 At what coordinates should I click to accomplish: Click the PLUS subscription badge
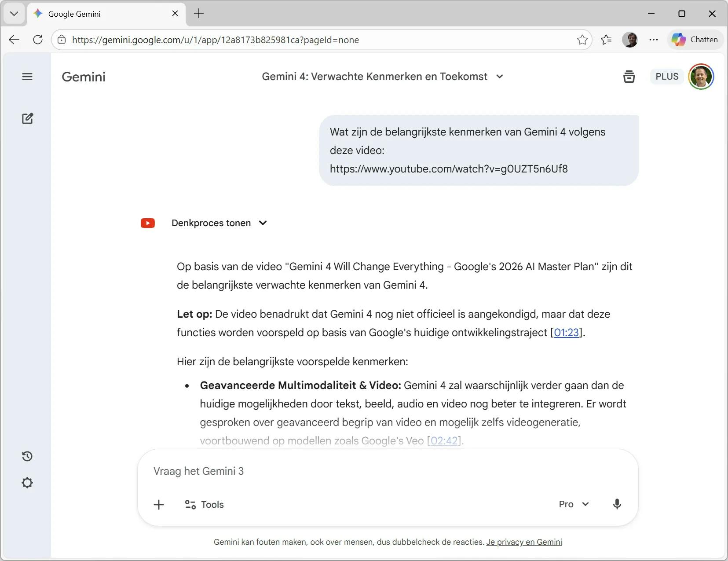pos(667,77)
